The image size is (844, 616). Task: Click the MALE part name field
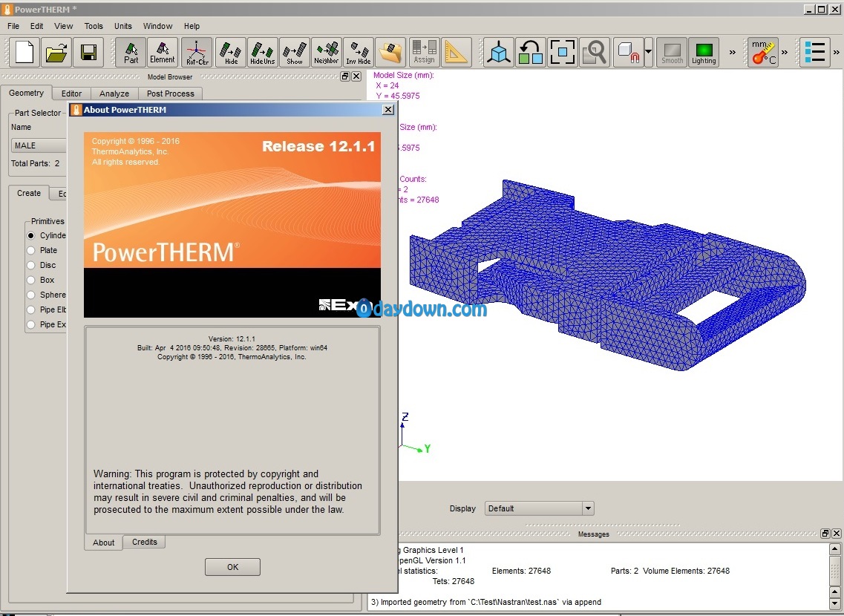[x=39, y=145]
